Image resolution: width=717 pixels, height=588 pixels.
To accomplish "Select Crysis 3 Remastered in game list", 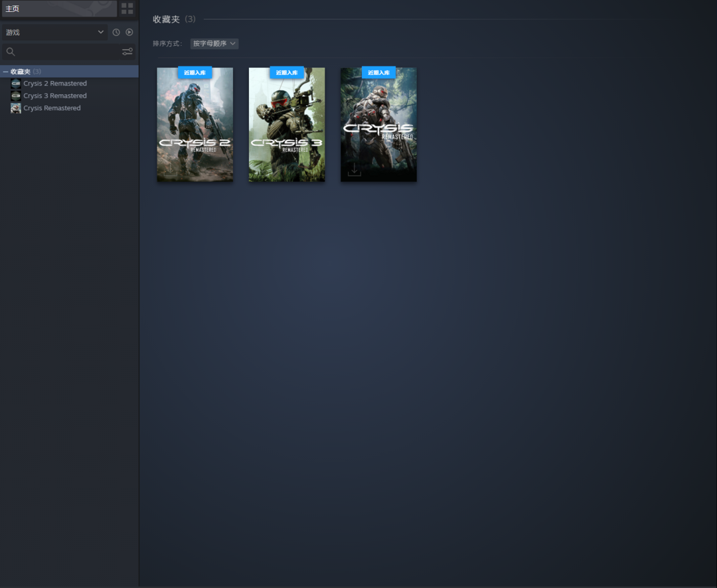I will click(x=55, y=96).
